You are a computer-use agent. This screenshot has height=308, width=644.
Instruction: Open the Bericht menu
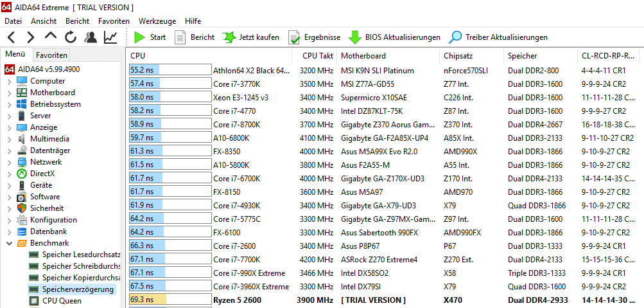(x=77, y=21)
